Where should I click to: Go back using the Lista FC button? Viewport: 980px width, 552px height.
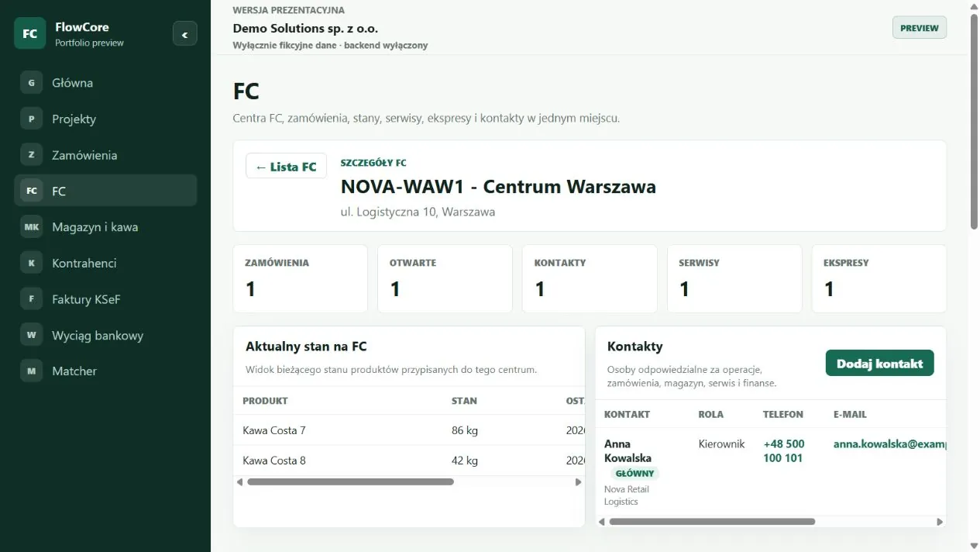(x=286, y=167)
